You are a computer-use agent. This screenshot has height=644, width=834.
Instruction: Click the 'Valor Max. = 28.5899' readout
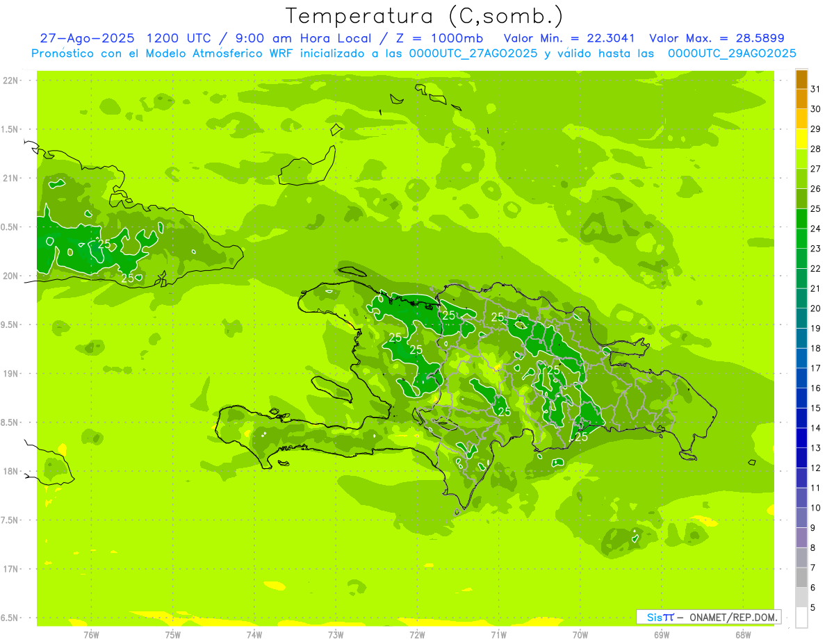pos(717,38)
